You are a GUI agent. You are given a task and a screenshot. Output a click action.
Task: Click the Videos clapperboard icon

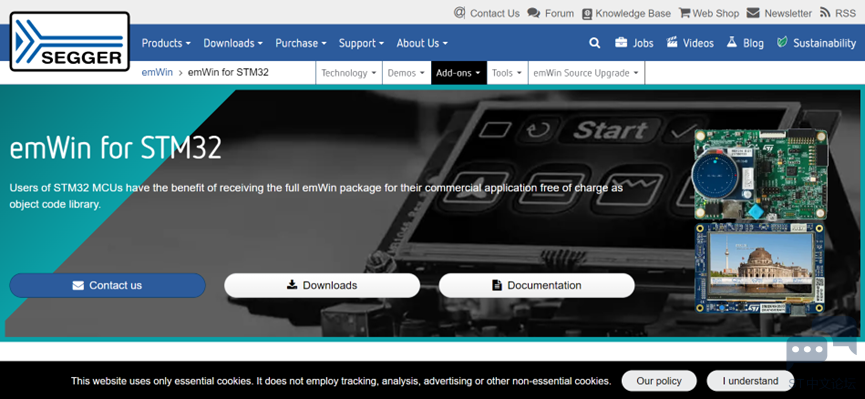[x=672, y=42]
